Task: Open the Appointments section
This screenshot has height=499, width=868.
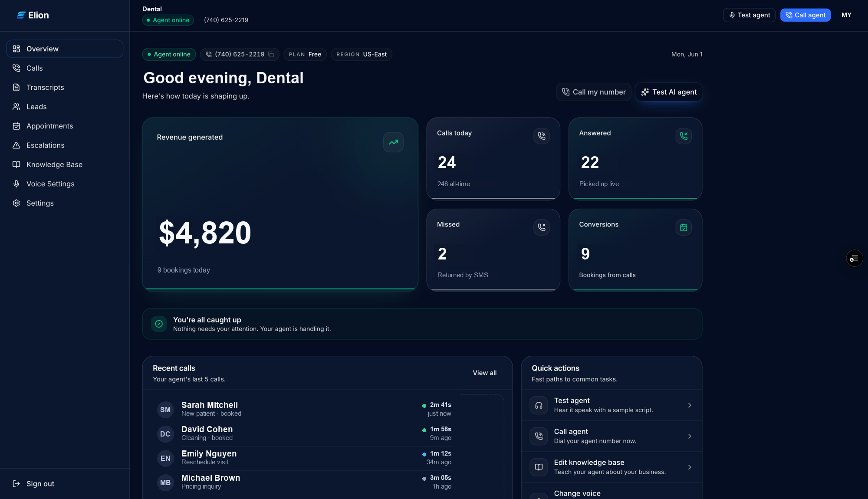Action: (65, 126)
